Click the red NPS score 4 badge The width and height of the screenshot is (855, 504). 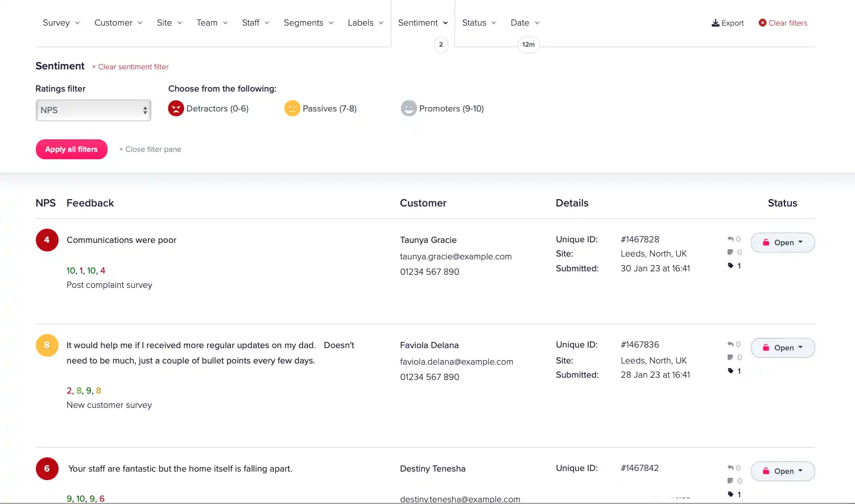click(47, 240)
